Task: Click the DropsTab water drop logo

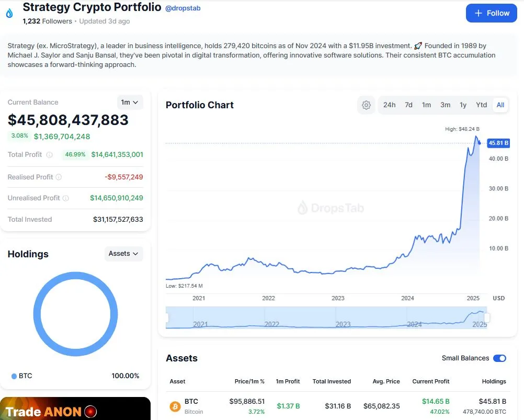Action: [9, 14]
